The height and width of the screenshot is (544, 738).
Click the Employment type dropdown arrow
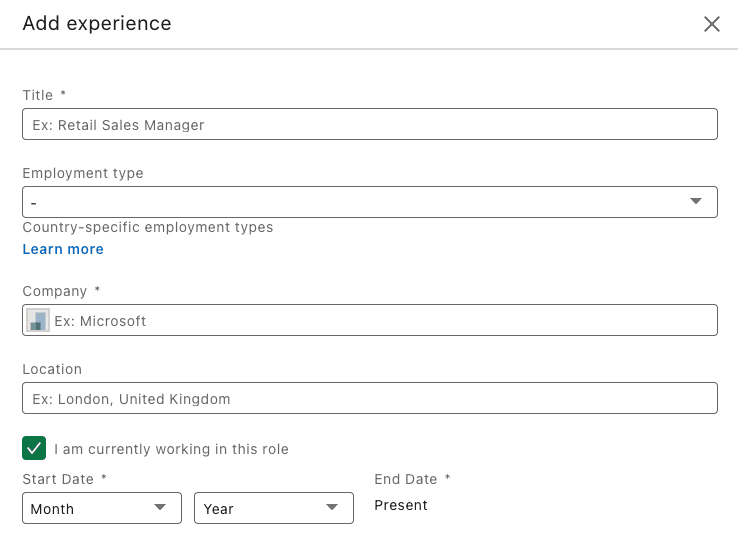point(696,201)
